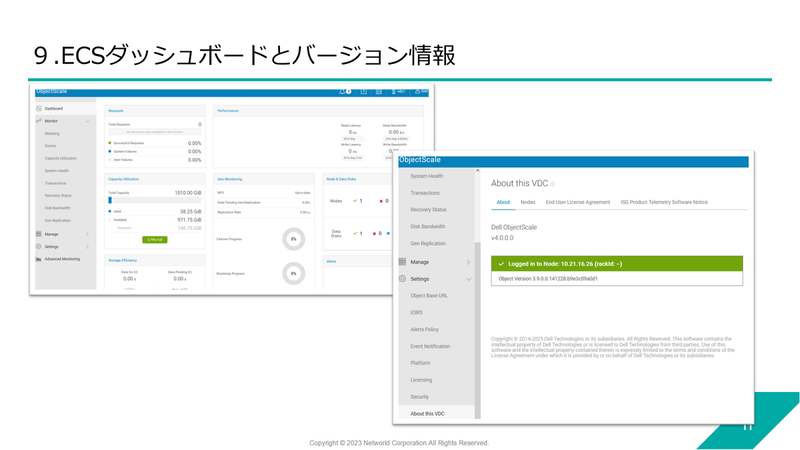Select ESRS under Settings
Image resolution: width=800 pixels, height=450 pixels.
[416, 312]
